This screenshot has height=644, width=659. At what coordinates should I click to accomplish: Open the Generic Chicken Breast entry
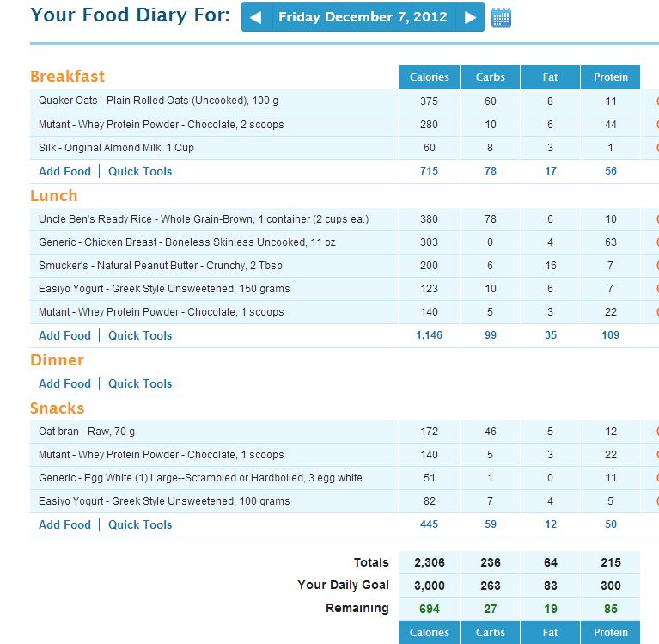click(186, 242)
